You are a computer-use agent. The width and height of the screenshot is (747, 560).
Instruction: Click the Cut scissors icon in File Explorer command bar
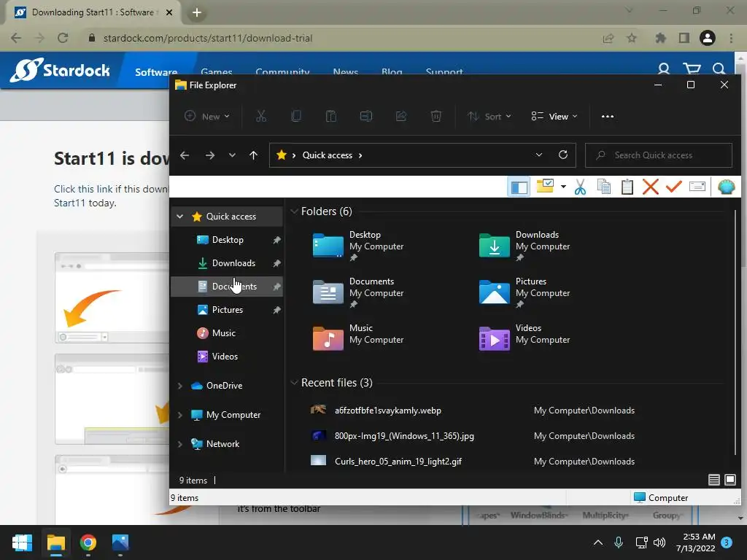[x=261, y=116]
